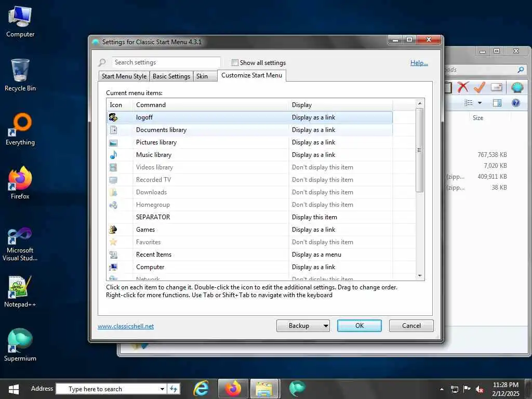Click the logoff row icon
Screen dimensions: 532x399
coord(113,117)
